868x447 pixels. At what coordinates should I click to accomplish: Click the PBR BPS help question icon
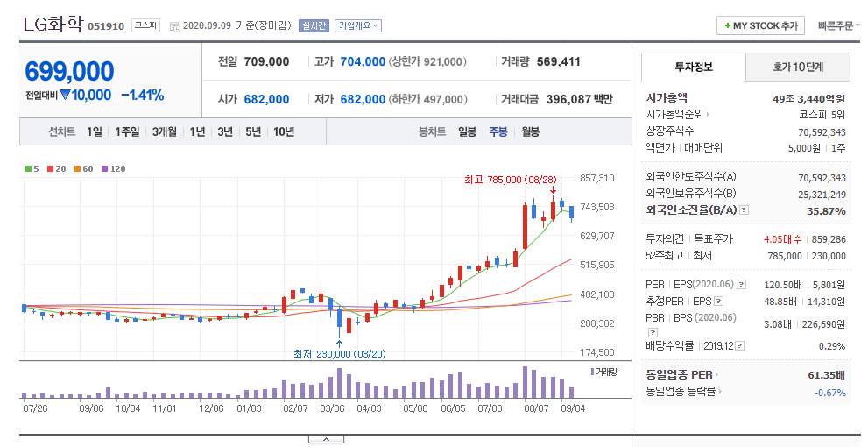(x=653, y=332)
